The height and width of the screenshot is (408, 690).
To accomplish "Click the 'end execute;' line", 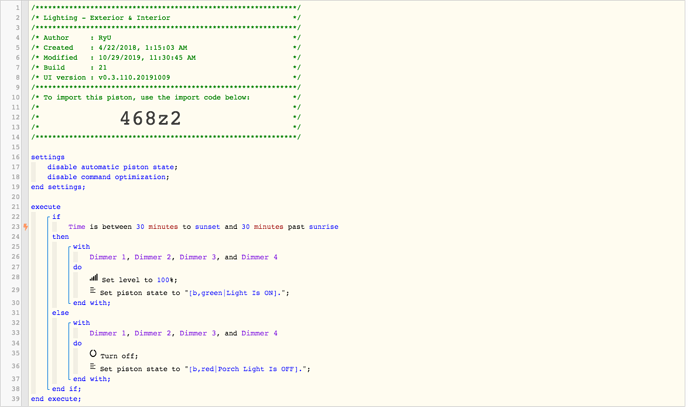I will click(56, 399).
